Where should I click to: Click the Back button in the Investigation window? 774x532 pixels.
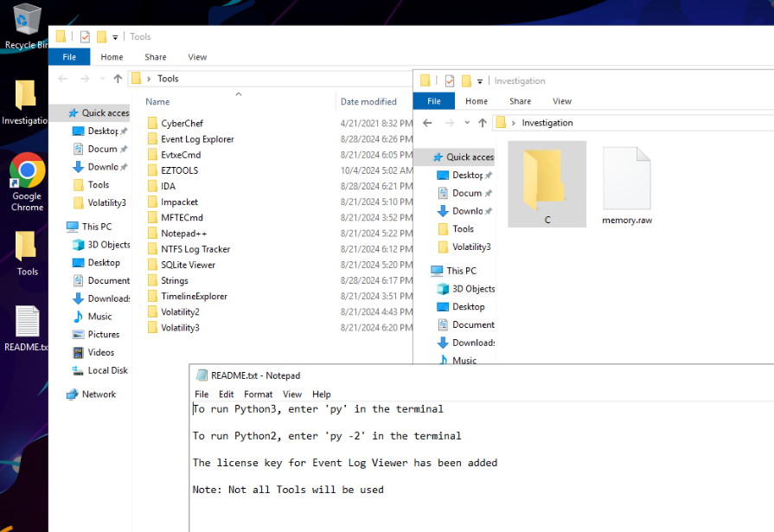point(427,122)
